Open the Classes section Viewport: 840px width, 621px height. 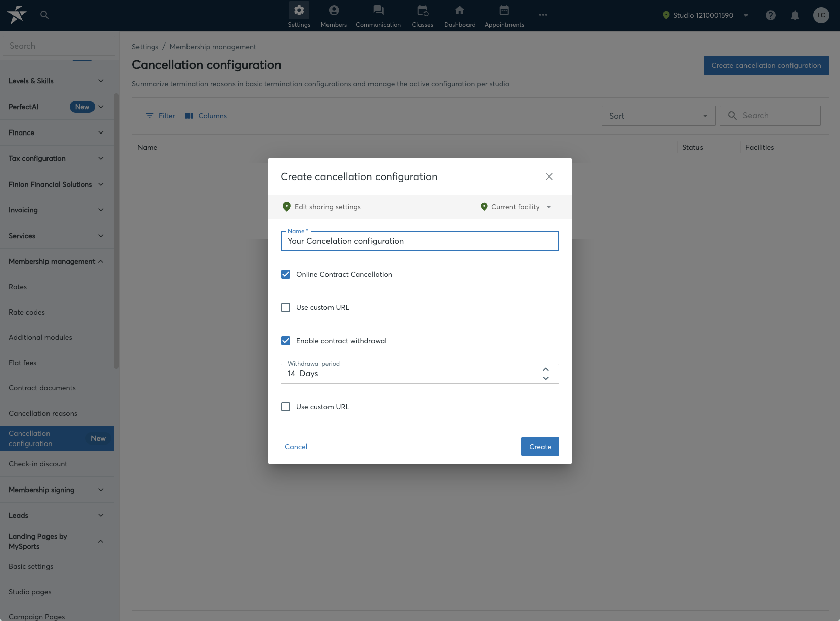pyautogui.click(x=423, y=15)
